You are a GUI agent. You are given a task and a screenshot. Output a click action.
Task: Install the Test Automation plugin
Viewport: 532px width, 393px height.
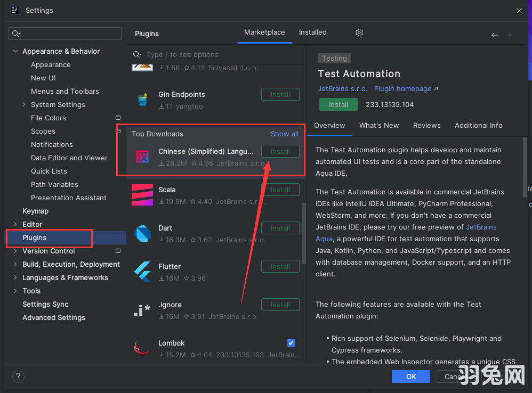pos(338,105)
